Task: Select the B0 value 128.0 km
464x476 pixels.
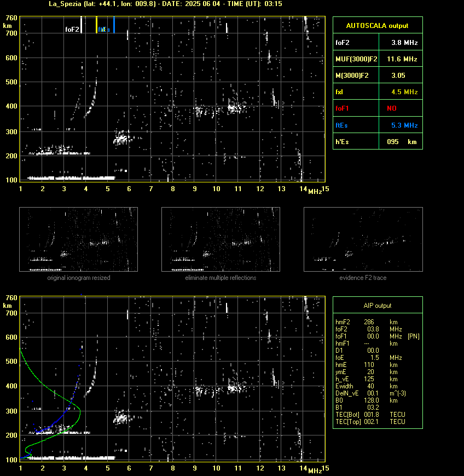Action: click(x=381, y=400)
